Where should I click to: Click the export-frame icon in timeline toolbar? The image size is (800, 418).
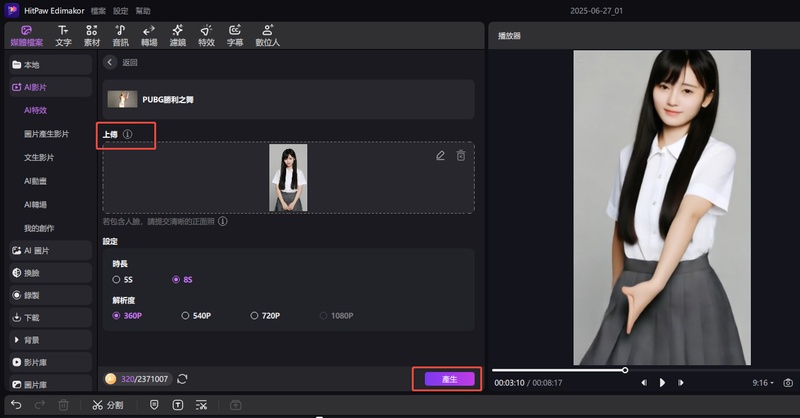[235, 405]
